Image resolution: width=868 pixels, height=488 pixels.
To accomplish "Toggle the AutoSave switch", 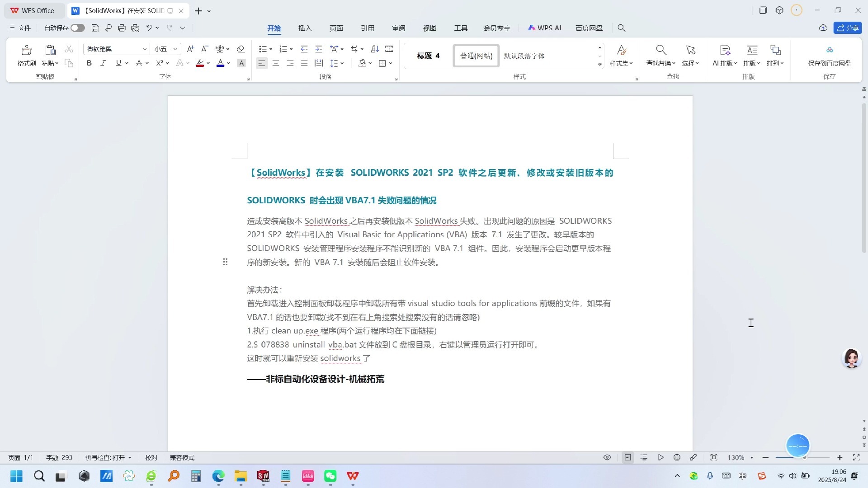I will coord(78,28).
